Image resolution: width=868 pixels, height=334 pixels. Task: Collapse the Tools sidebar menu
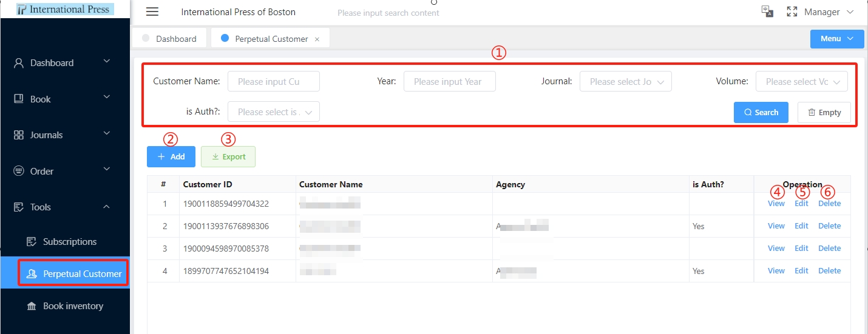(107, 207)
